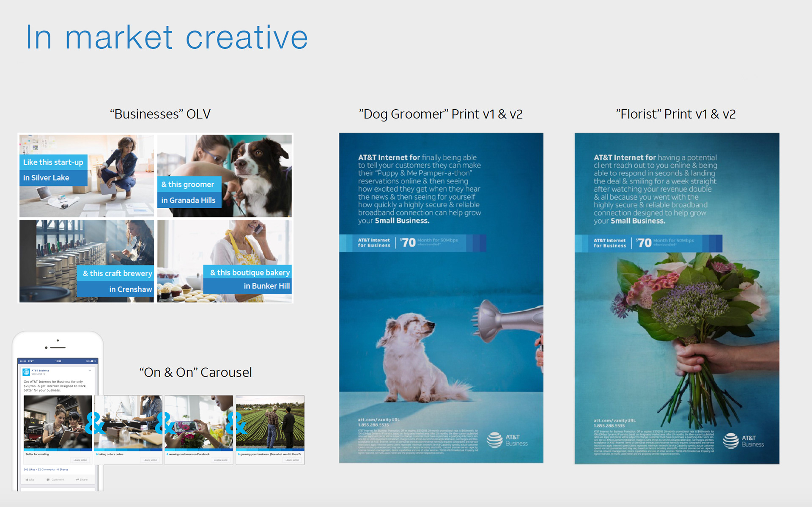Tap the Share button on the phone post
The height and width of the screenshot is (507, 812).
(x=82, y=479)
